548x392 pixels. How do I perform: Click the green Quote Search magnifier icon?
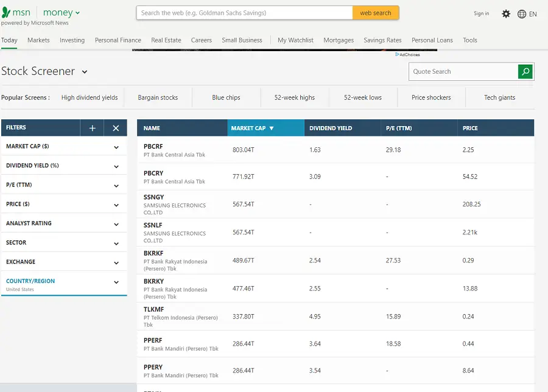pos(525,71)
